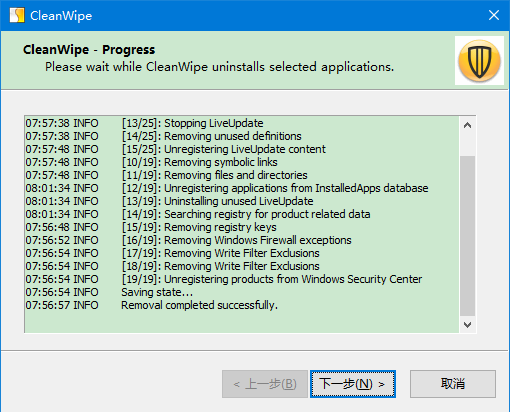Viewport: 510px width, 412px height.
Task: Click the scrollbar track above the thumb
Action: pos(467,145)
